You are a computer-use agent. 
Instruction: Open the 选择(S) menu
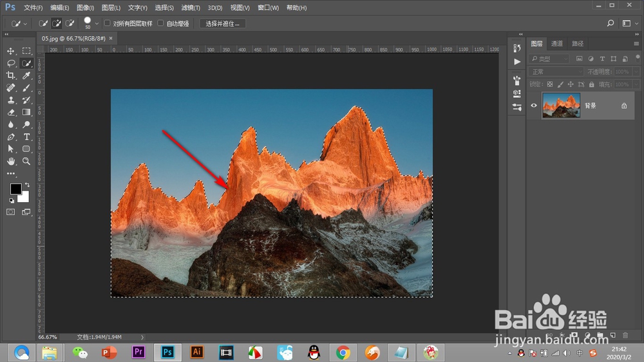point(164,8)
